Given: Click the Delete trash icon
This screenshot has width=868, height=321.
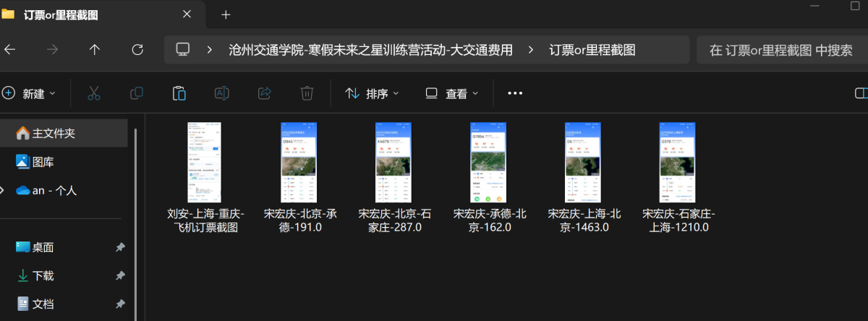Looking at the screenshot, I should (307, 93).
